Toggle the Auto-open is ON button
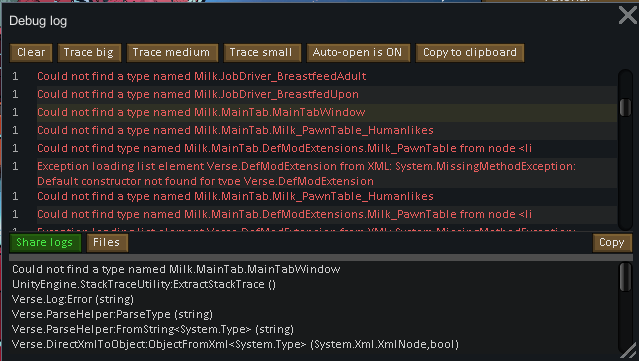 pyautogui.click(x=358, y=53)
